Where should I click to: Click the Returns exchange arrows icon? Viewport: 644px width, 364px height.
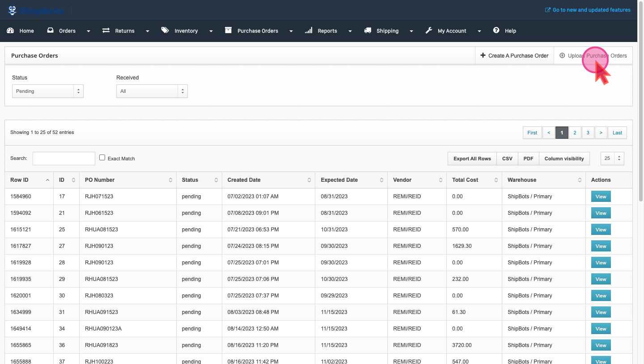tap(106, 30)
